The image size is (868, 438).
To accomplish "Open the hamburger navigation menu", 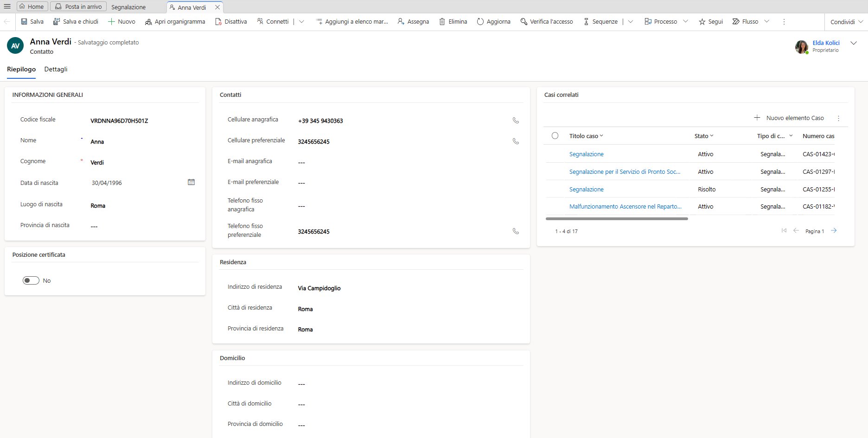I will click(x=7, y=6).
